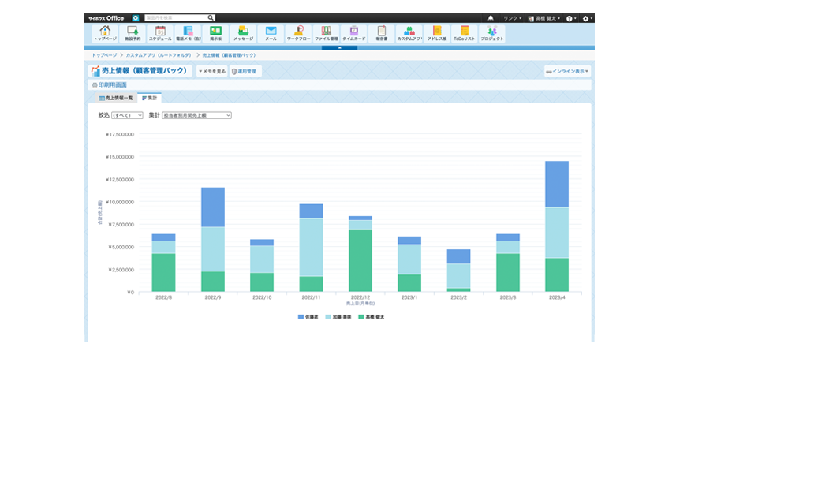Toggle 佐藤昇 series in chart legend

point(308,316)
